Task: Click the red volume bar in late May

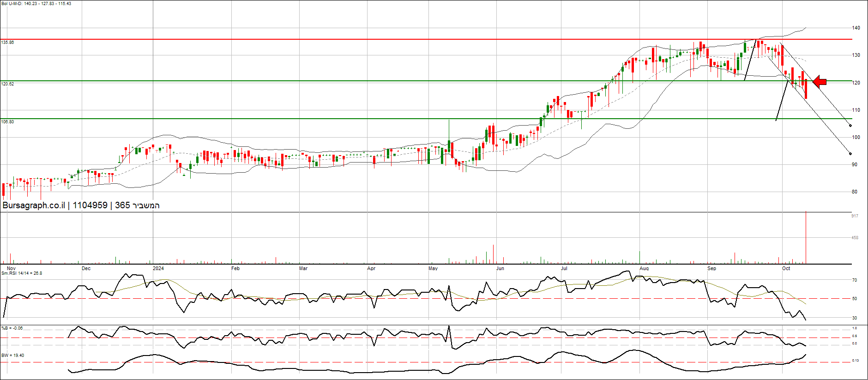Action: click(x=493, y=254)
